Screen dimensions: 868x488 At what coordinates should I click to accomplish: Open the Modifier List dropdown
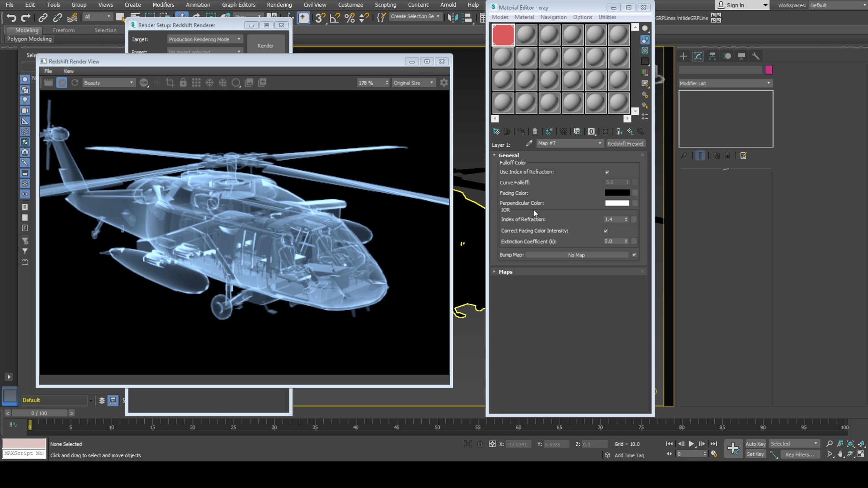tap(725, 83)
